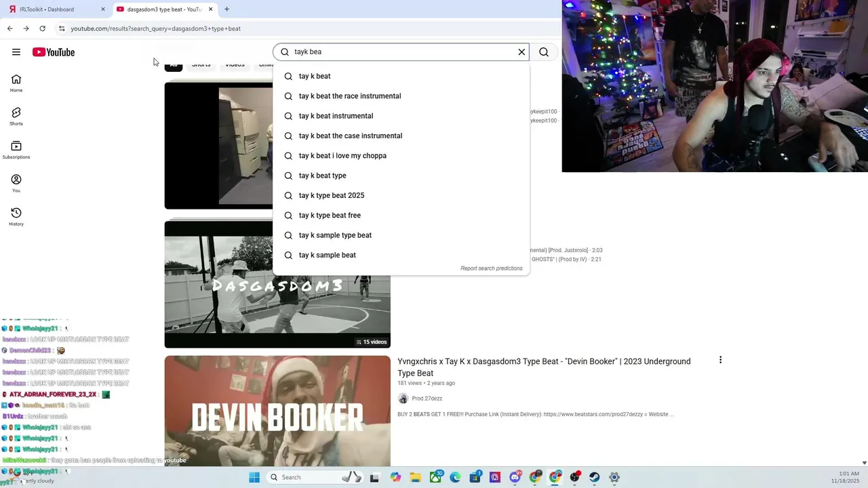Open a new browser tab
This screenshot has height=488, width=868.
click(226, 9)
